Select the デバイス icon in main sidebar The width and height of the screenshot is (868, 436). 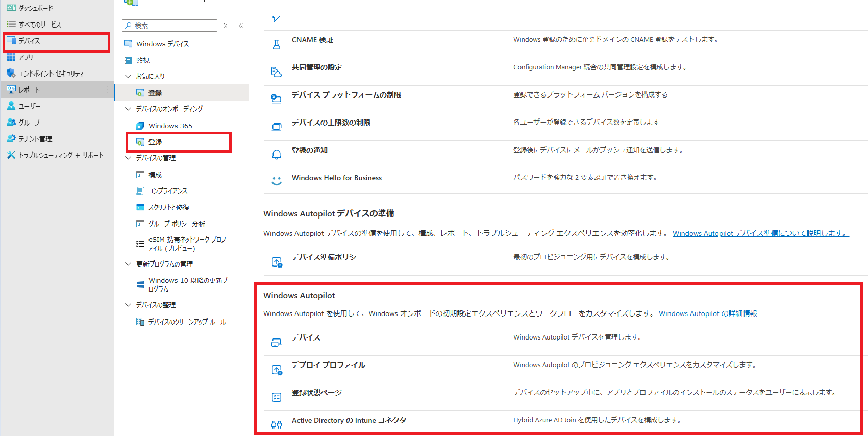pos(11,41)
